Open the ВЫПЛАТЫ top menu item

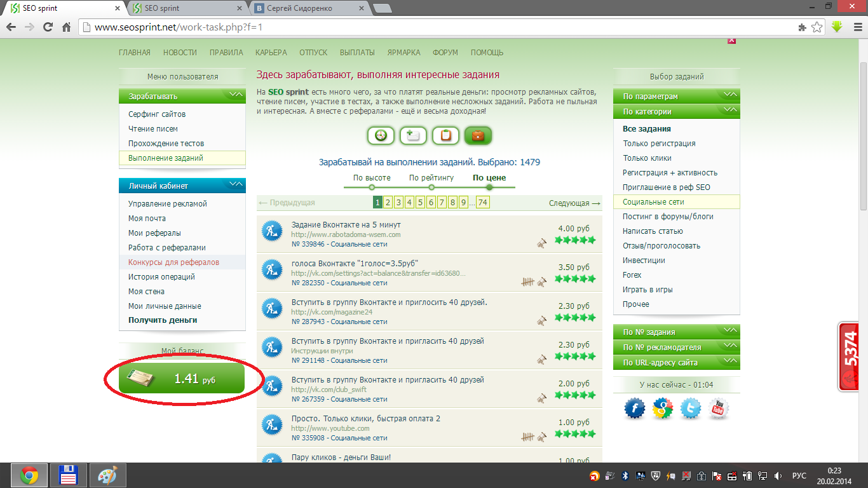(357, 53)
